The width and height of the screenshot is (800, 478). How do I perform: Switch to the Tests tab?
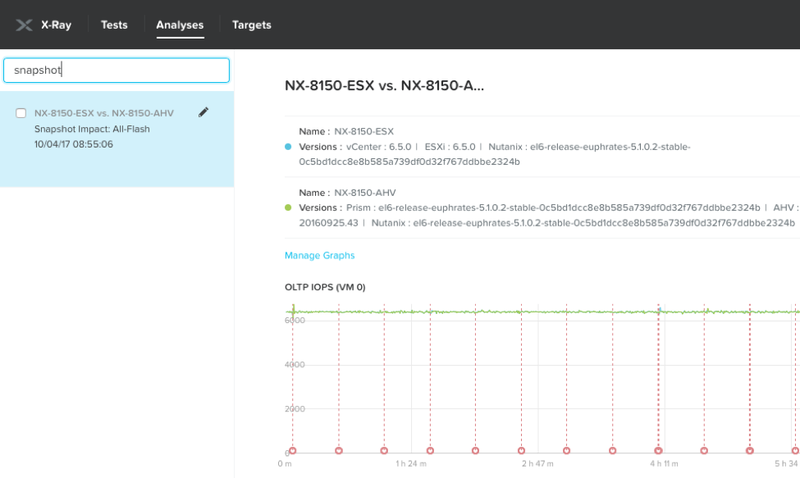[114, 25]
